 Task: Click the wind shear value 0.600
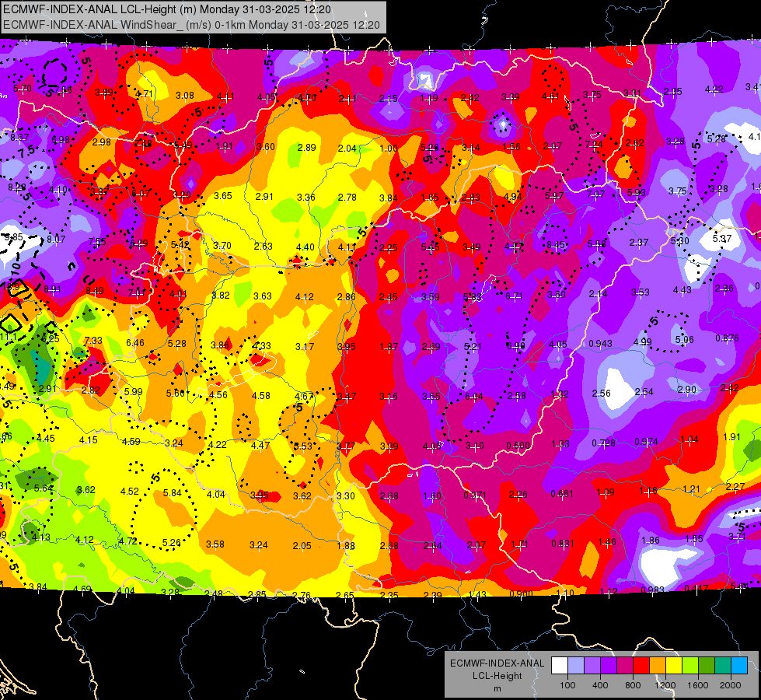[x=518, y=446]
